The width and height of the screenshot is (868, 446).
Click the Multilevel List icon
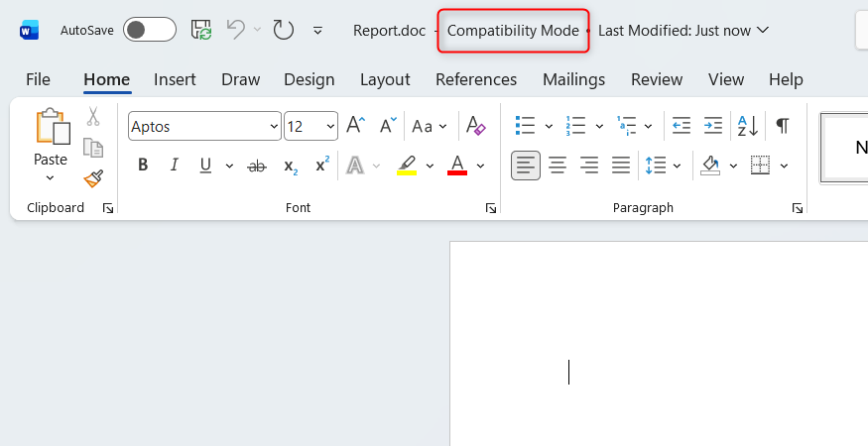(626, 126)
